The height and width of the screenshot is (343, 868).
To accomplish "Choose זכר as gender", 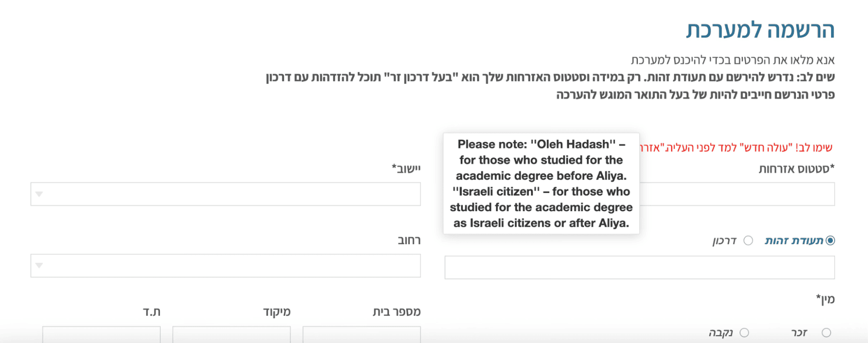I will (826, 333).
